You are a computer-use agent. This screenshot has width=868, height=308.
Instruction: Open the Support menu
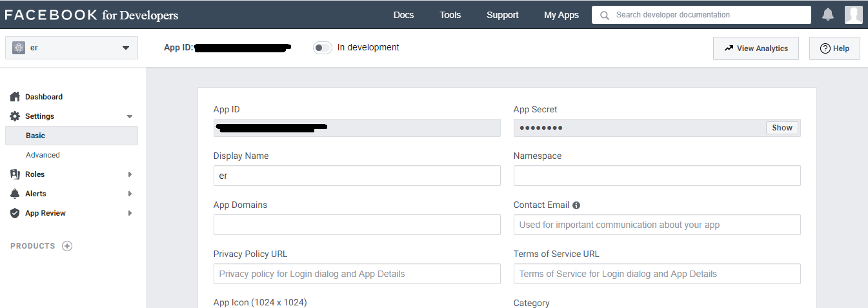click(x=503, y=15)
